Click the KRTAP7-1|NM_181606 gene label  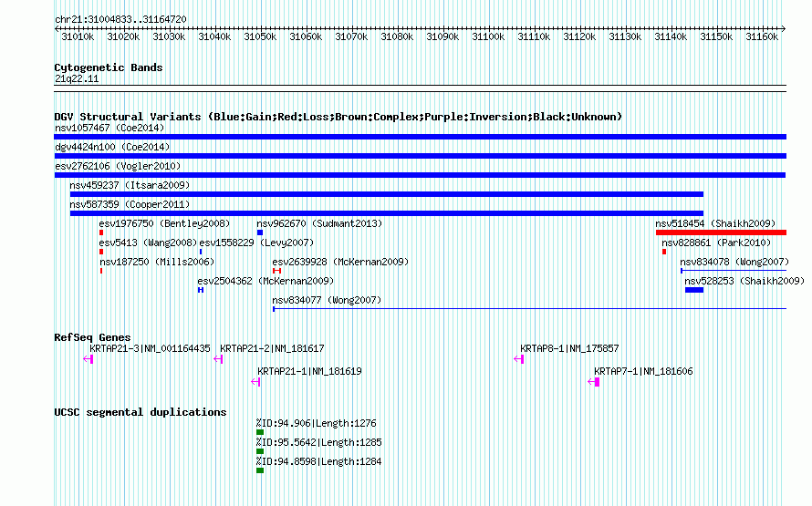click(x=643, y=371)
